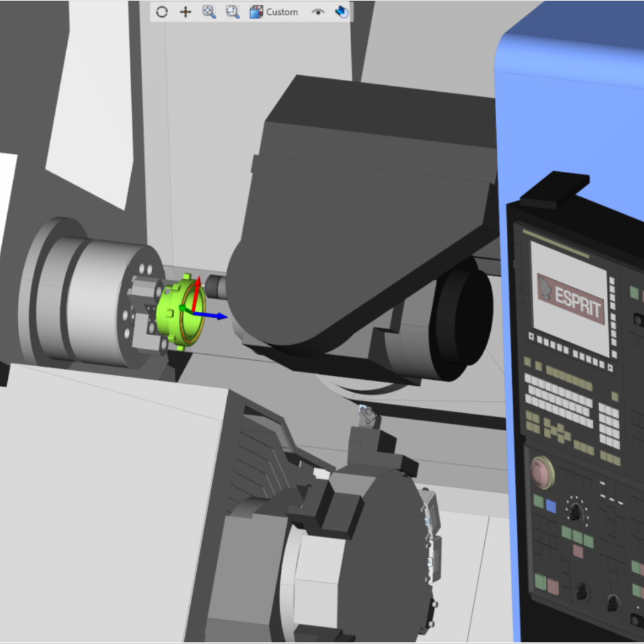This screenshot has height=644, width=644.
Task: Open the blue display style icon
Action: coord(342,12)
